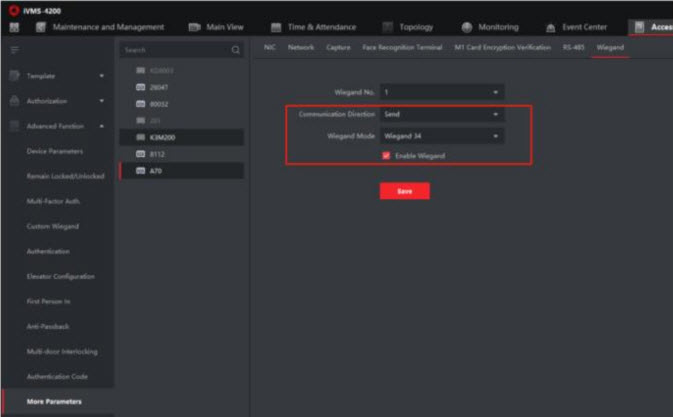
Task: Open the Main View tab
Action: pos(215,27)
